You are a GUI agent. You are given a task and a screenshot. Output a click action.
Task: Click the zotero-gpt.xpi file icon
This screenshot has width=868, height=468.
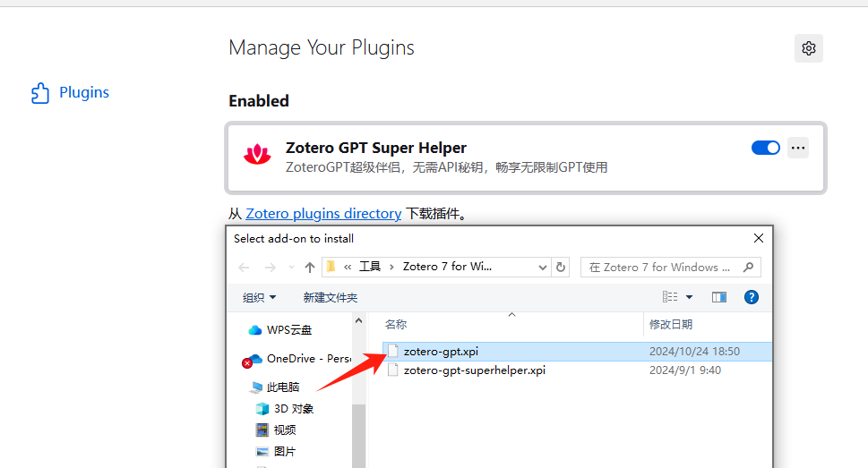click(x=393, y=352)
